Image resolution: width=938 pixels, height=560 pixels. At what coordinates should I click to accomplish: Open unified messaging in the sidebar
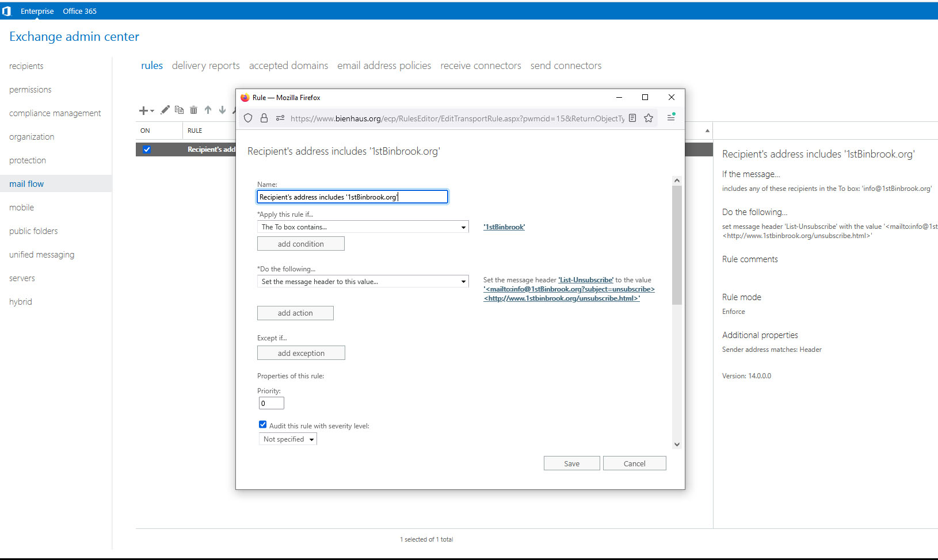42,255
